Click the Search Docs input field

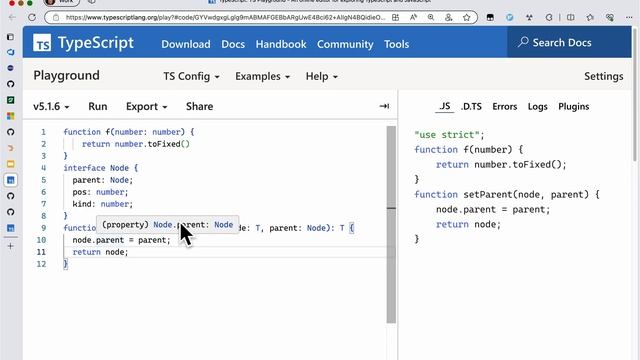pyautogui.click(x=569, y=42)
